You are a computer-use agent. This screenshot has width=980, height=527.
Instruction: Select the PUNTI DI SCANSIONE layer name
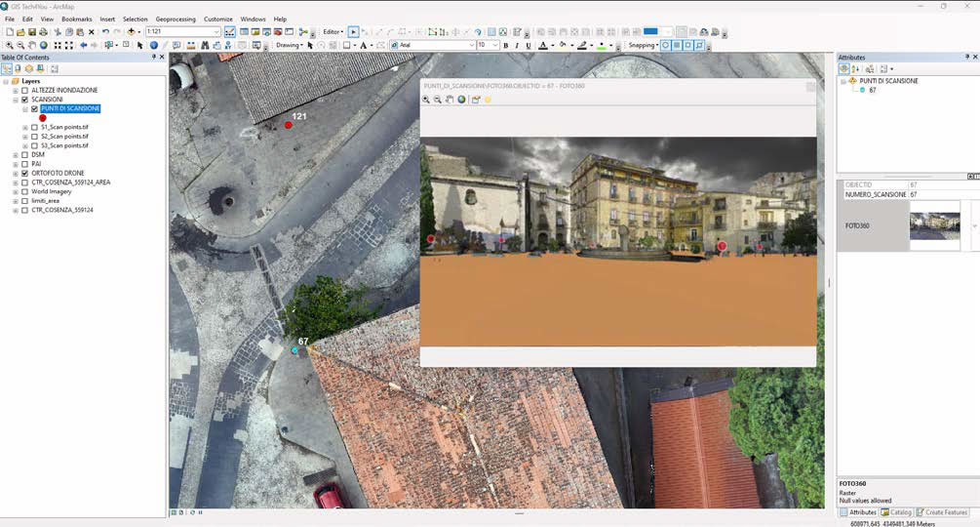click(70, 108)
